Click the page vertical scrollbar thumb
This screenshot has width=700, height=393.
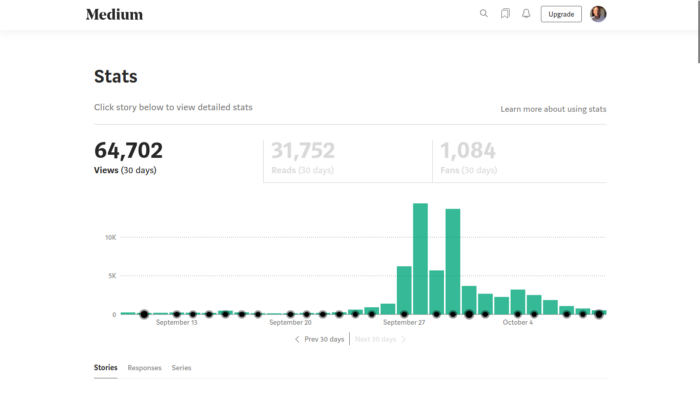[698, 31]
